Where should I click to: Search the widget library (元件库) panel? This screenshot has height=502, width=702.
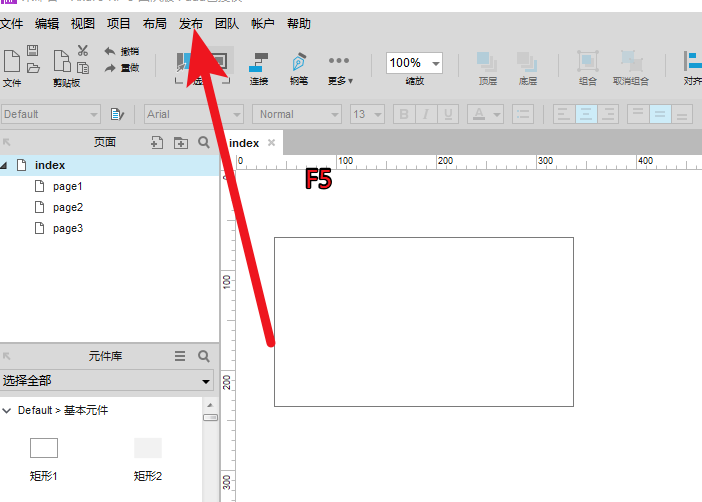[x=204, y=356]
